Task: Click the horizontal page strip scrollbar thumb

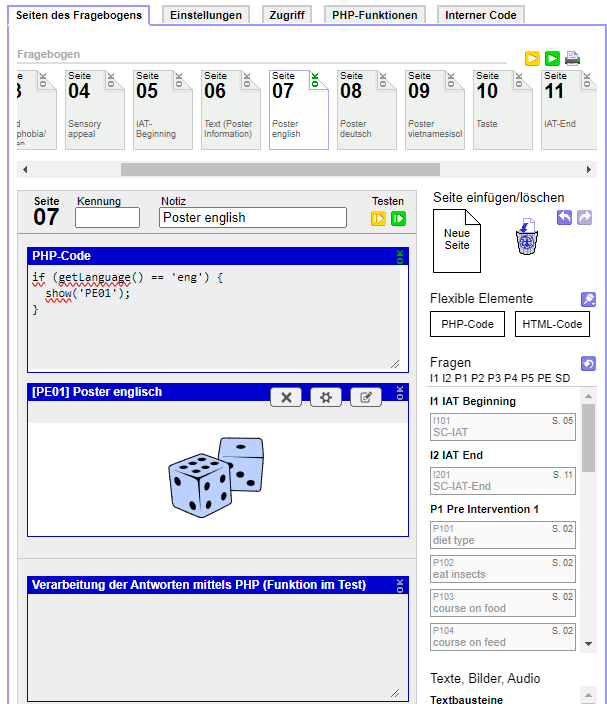Action: pos(280,169)
